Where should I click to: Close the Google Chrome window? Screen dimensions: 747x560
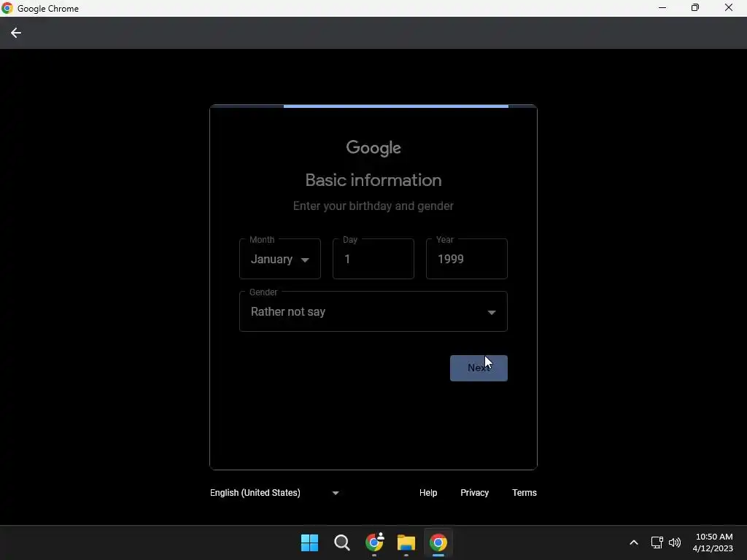[729, 8]
